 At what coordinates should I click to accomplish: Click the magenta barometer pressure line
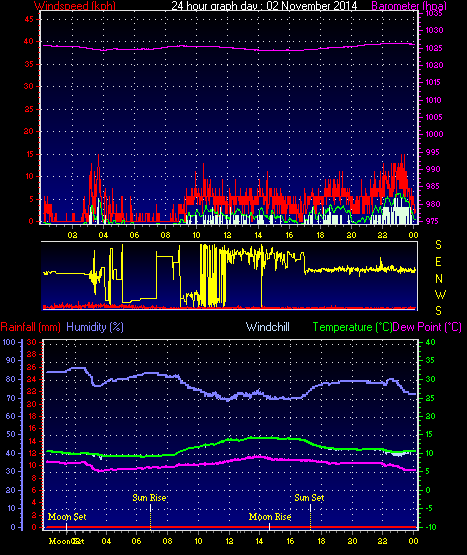[x=228, y=47]
